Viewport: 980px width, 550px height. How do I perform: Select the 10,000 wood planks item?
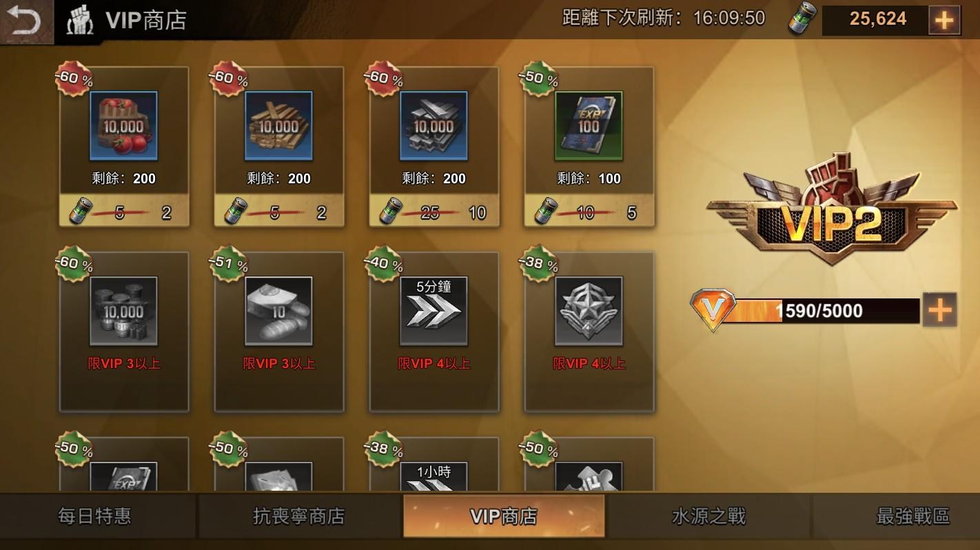point(278,126)
